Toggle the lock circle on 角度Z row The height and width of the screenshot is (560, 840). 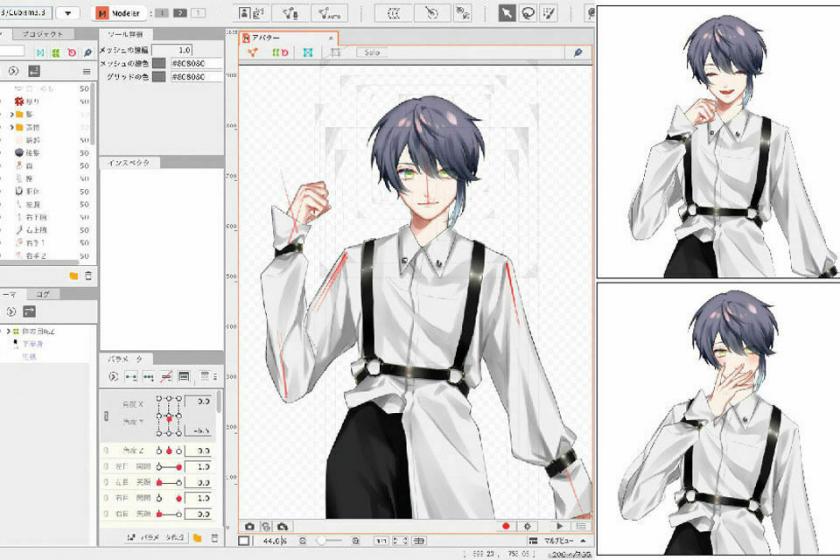(107, 451)
